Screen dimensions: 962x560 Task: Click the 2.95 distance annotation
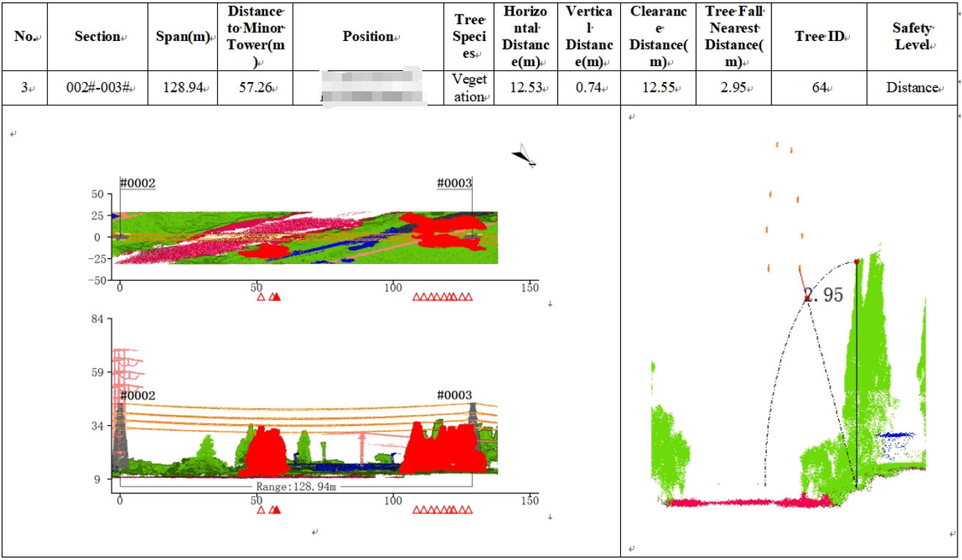pos(824,295)
